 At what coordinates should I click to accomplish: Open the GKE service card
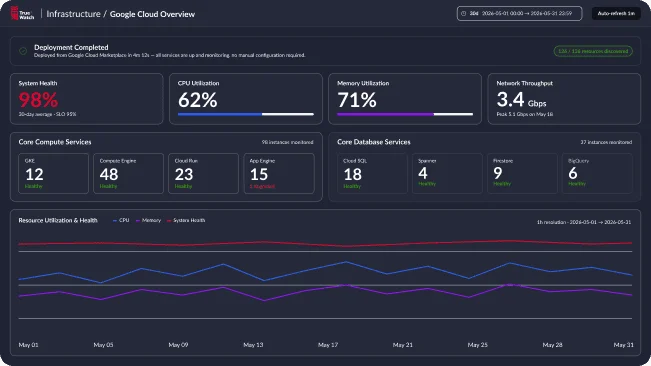click(x=54, y=173)
